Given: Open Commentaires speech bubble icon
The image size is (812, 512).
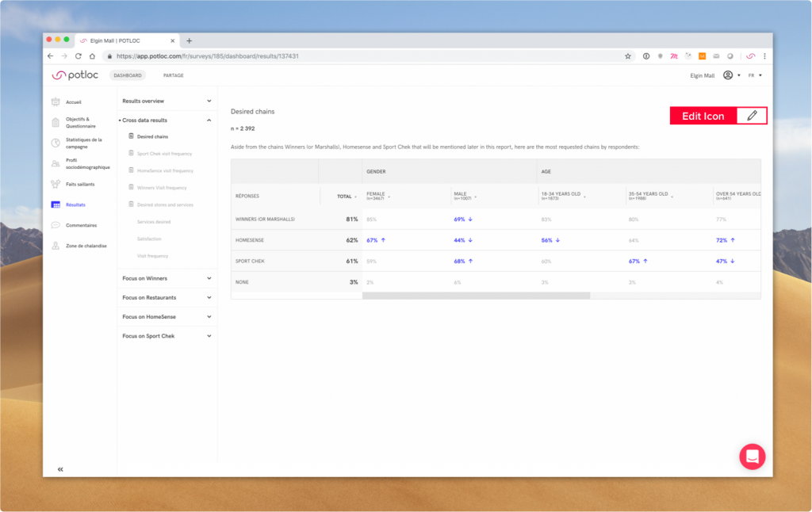Looking at the screenshot, I should pyautogui.click(x=56, y=225).
